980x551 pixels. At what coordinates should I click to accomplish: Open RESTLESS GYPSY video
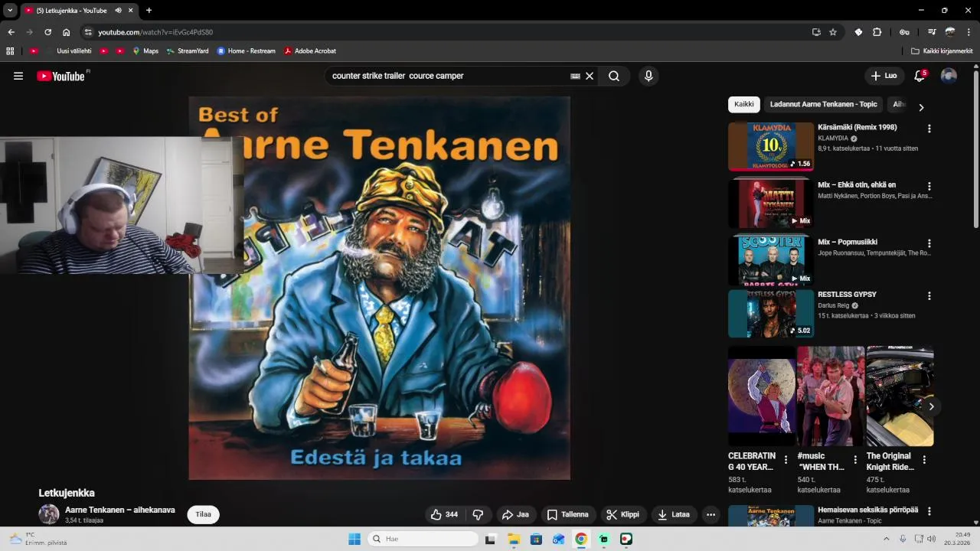tap(847, 295)
